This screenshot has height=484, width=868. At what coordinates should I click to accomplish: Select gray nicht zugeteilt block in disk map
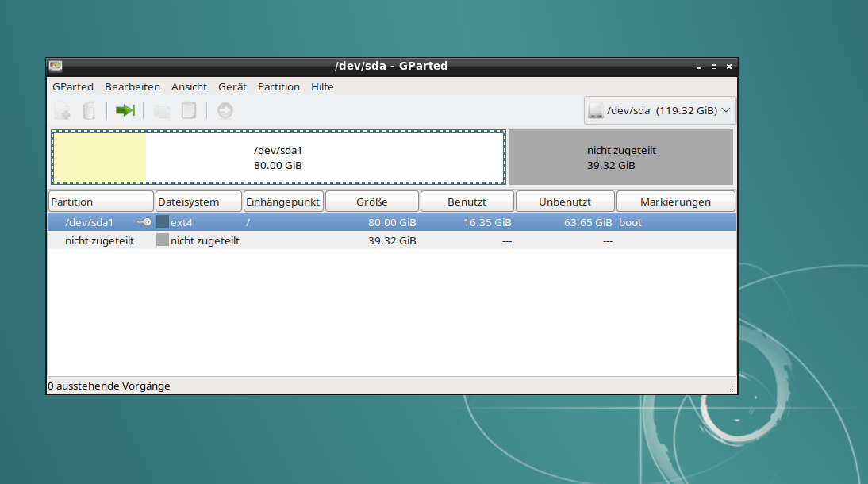[x=621, y=157]
